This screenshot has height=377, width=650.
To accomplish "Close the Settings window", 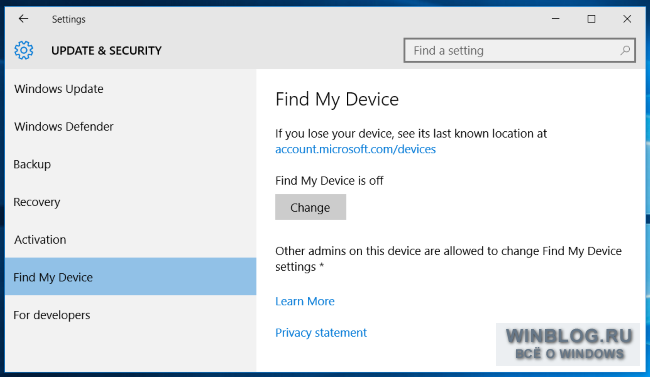I will 627,19.
